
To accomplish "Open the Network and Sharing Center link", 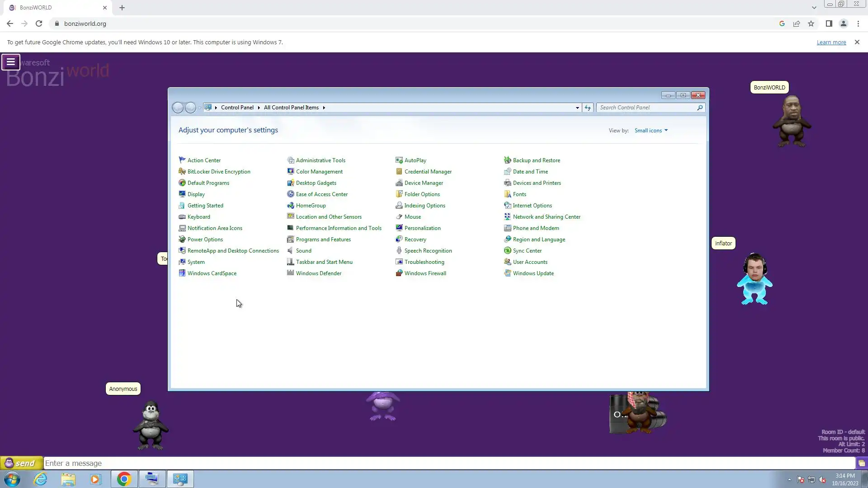I will click(546, 217).
